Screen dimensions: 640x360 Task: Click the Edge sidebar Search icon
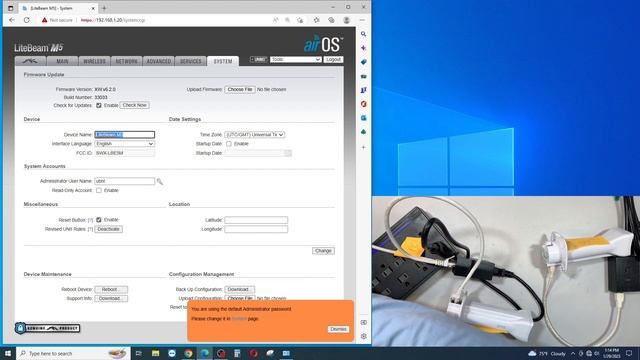pos(363,34)
